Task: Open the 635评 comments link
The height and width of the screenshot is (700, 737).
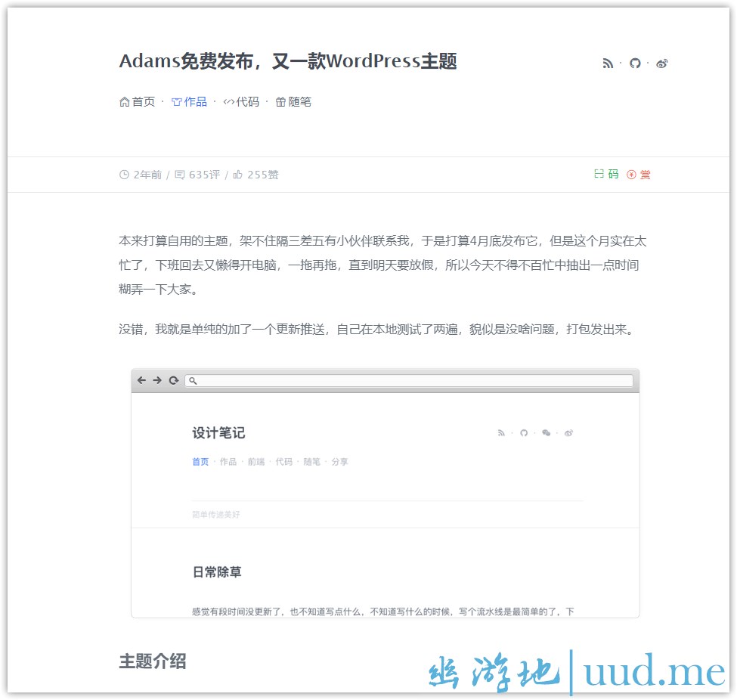Action: point(197,175)
